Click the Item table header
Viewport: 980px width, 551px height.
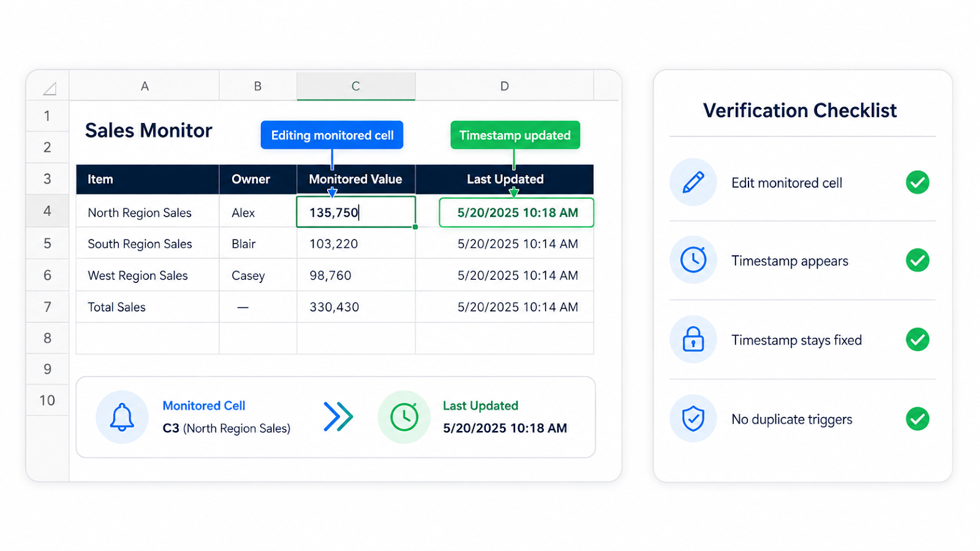click(x=148, y=179)
